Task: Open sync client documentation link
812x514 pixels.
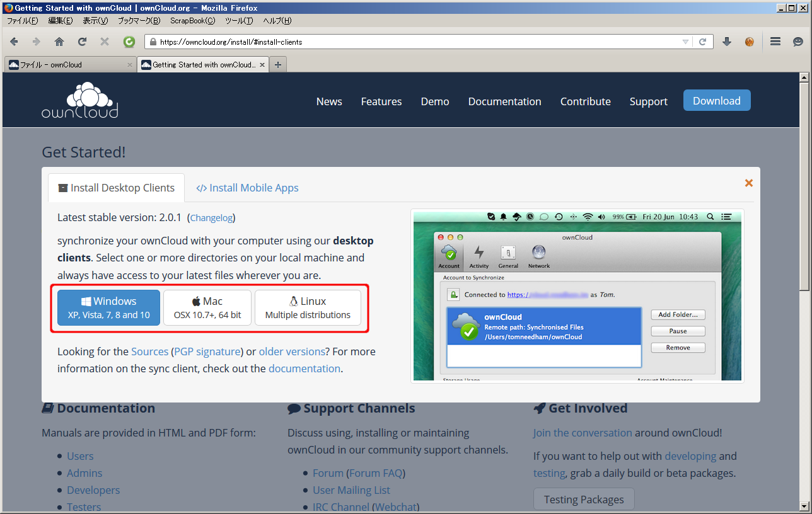Action: click(x=304, y=368)
